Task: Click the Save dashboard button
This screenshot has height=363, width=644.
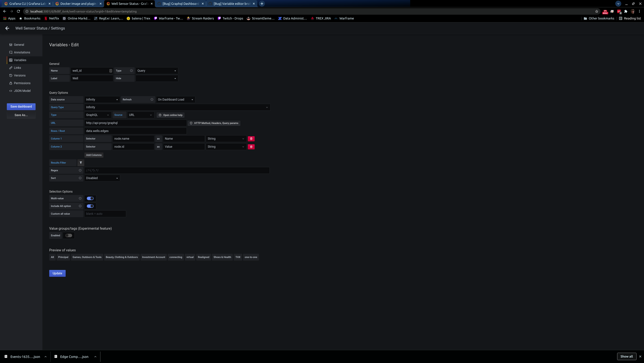Action: pos(21,106)
